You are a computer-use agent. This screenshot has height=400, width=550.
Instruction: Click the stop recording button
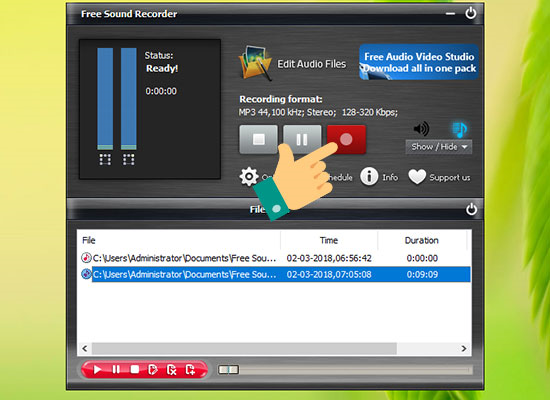point(259,139)
